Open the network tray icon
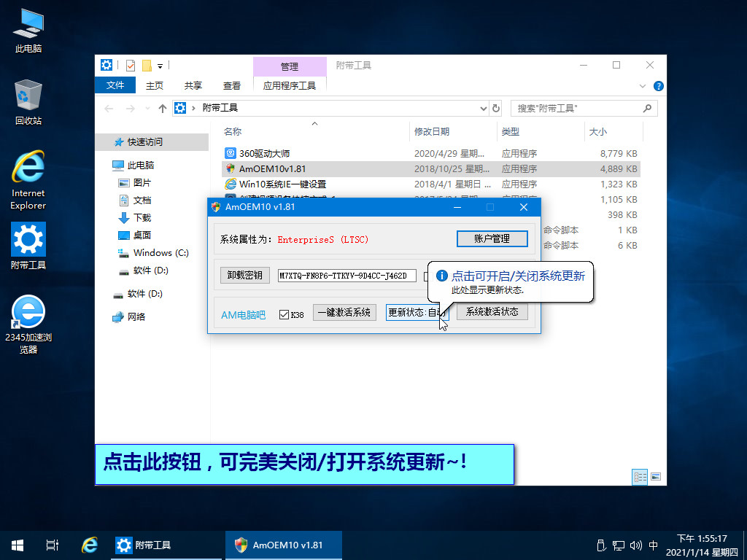747x560 pixels. pyautogui.click(x=619, y=545)
